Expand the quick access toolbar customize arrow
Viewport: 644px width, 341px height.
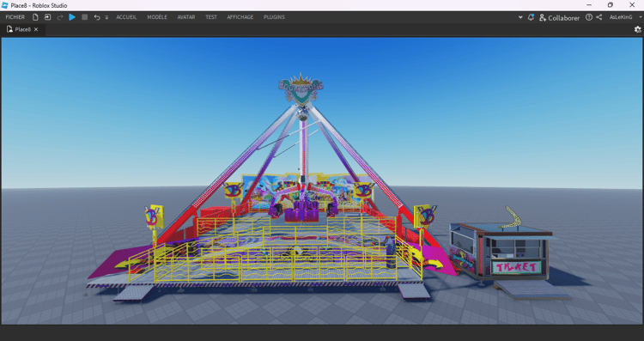106,17
